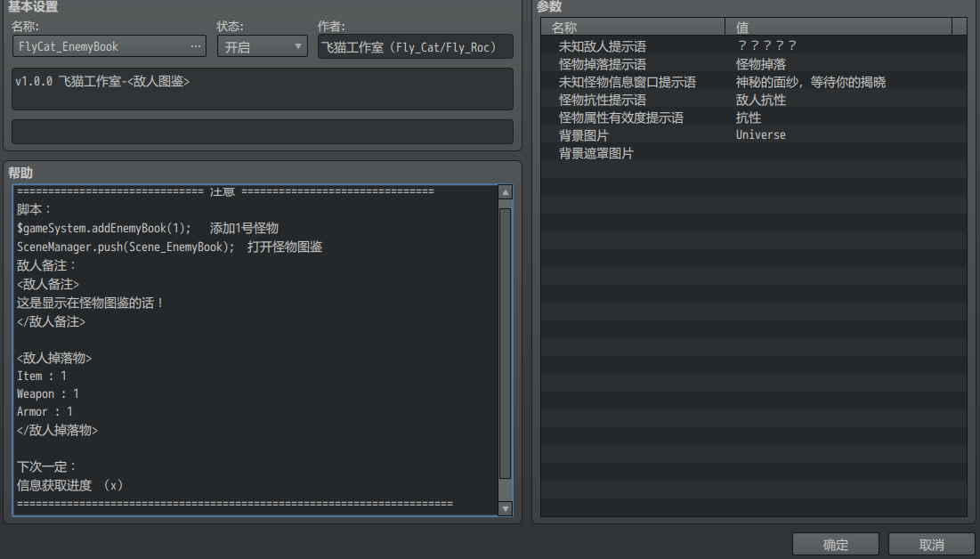Screen dimensions: 980x559
Task: Click the help text scrollbar up arrow
Action: [x=506, y=192]
